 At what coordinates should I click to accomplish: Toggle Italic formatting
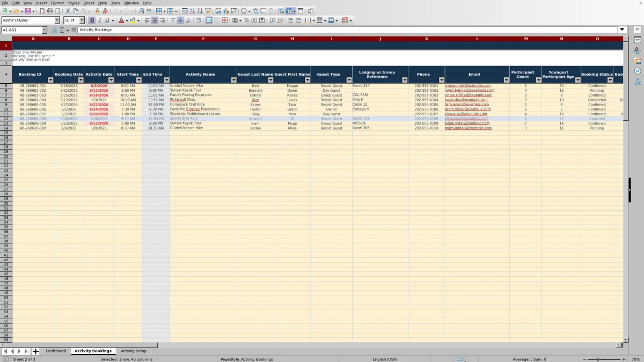(x=99, y=20)
